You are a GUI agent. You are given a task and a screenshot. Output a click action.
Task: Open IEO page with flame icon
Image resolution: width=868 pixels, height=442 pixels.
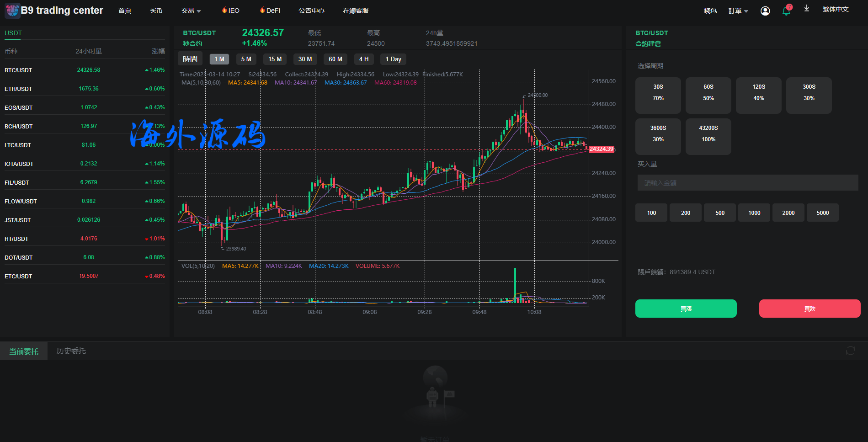(x=231, y=11)
